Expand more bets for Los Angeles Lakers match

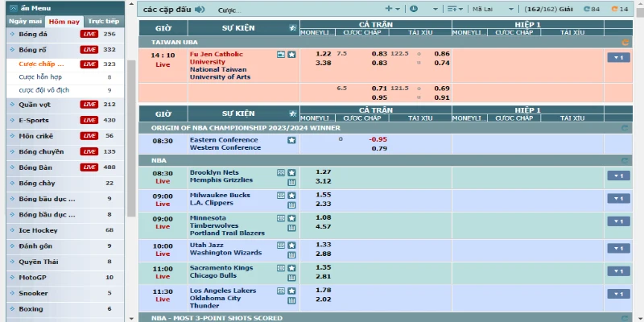pos(618,294)
